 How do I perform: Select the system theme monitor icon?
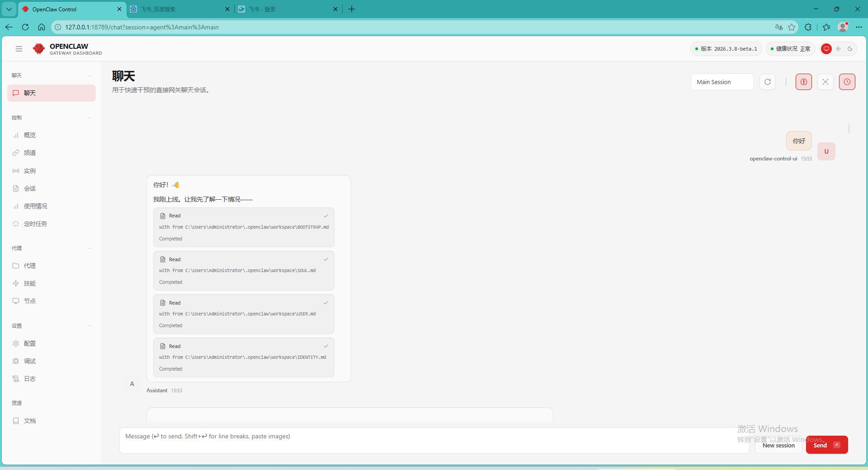click(826, 49)
